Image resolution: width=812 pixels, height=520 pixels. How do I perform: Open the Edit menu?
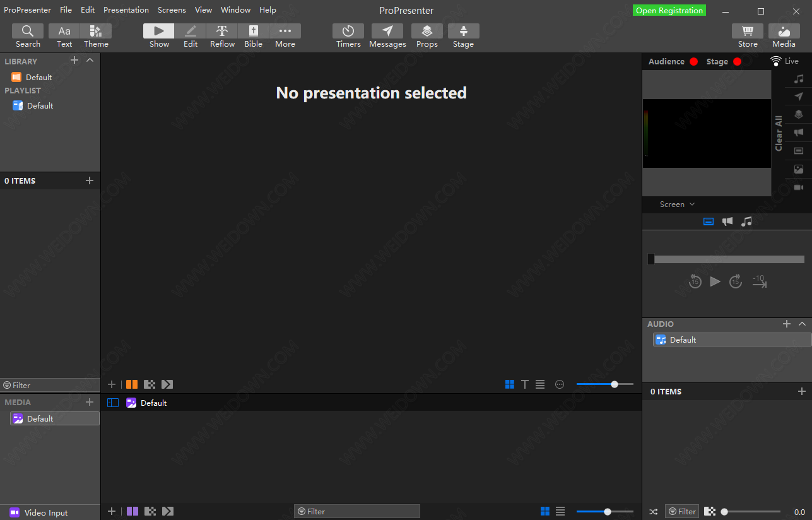pyautogui.click(x=88, y=10)
